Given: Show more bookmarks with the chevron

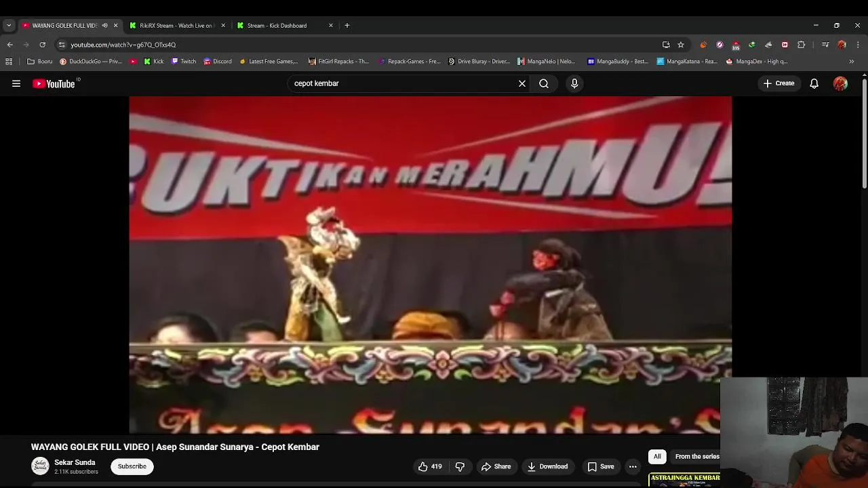Looking at the screenshot, I should 852,61.
